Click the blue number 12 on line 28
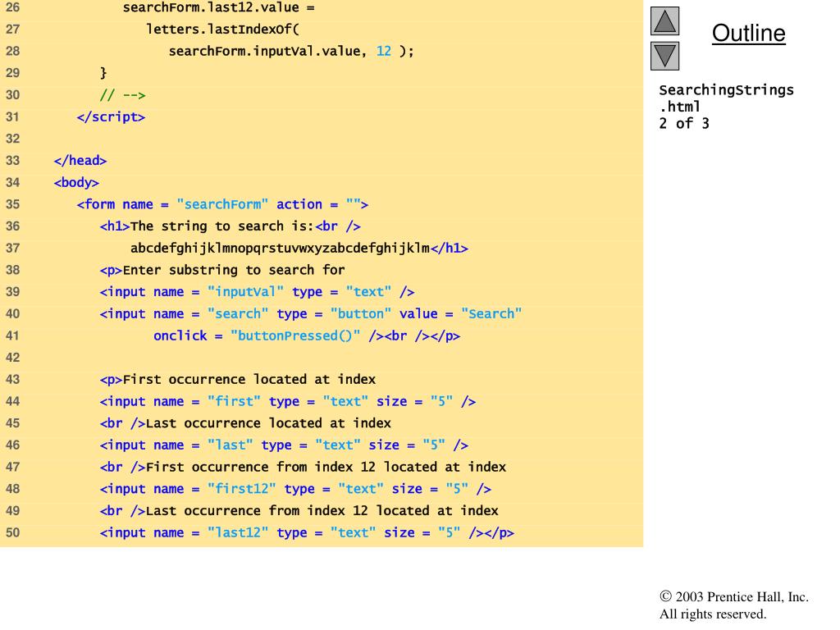The width and height of the screenshot is (840, 630). 384,51
